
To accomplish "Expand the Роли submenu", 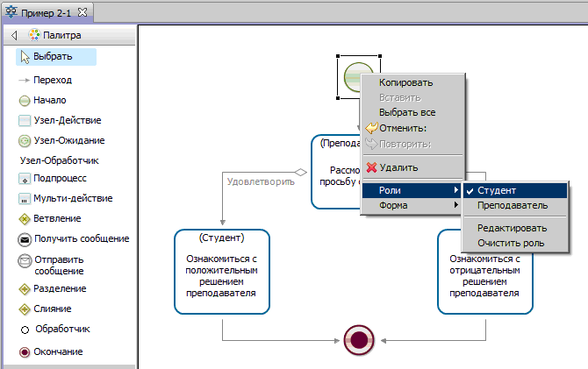I will pyautogui.click(x=412, y=190).
